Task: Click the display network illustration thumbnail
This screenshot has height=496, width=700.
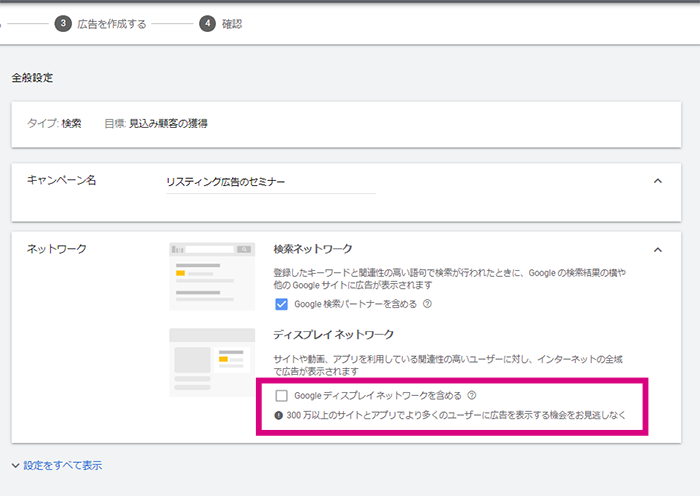Action: click(x=212, y=362)
